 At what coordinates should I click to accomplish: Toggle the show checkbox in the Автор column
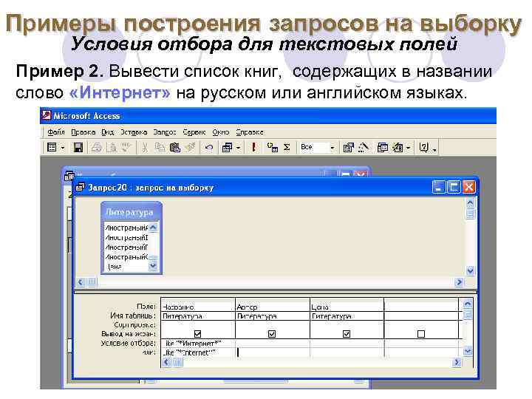click(x=272, y=334)
